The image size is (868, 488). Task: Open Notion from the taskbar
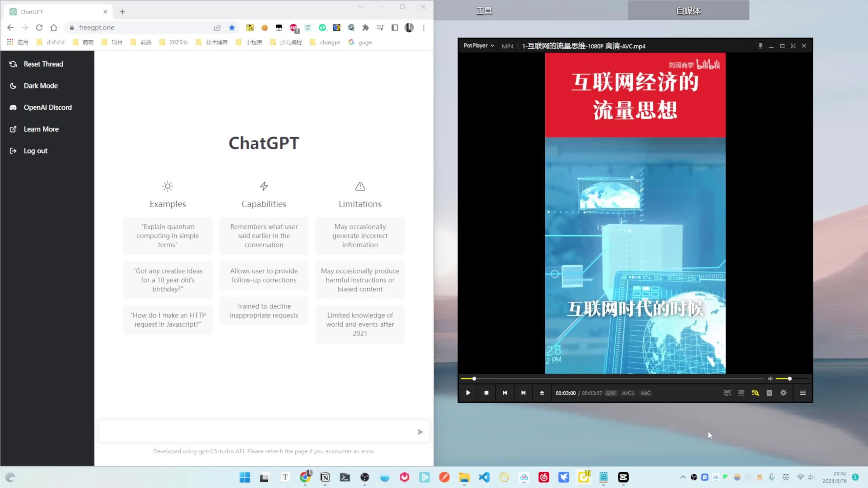coord(325,477)
